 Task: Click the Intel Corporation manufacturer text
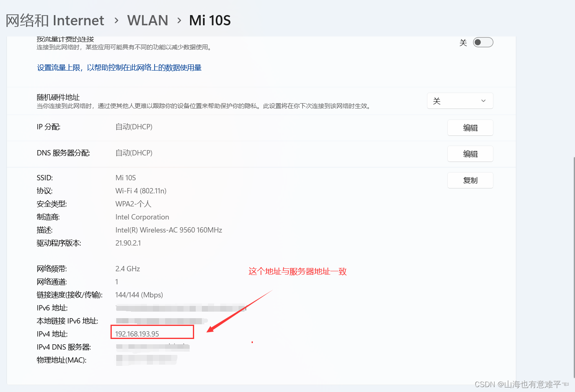[142, 217]
